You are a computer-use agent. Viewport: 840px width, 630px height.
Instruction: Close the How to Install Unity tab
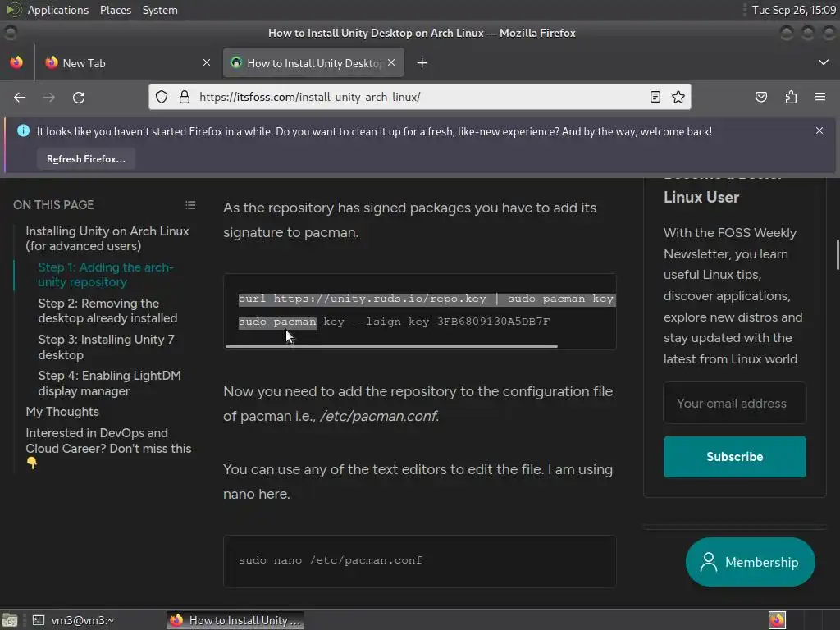click(x=391, y=62)
